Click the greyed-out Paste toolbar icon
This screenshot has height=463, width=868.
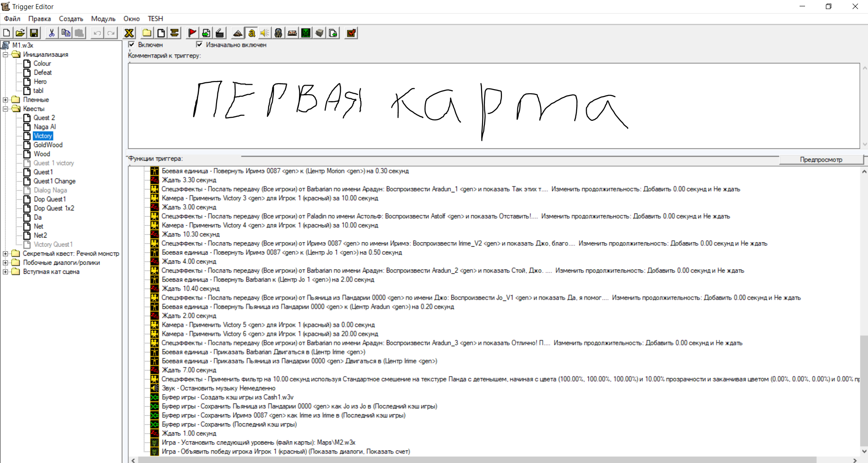point(79,33)
